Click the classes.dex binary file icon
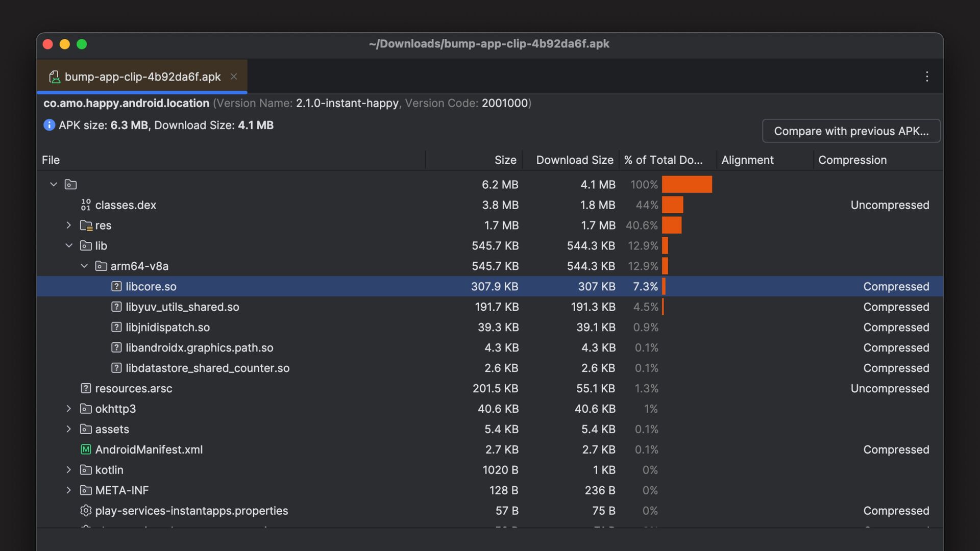980x551 pixels. tap(86, 205)
